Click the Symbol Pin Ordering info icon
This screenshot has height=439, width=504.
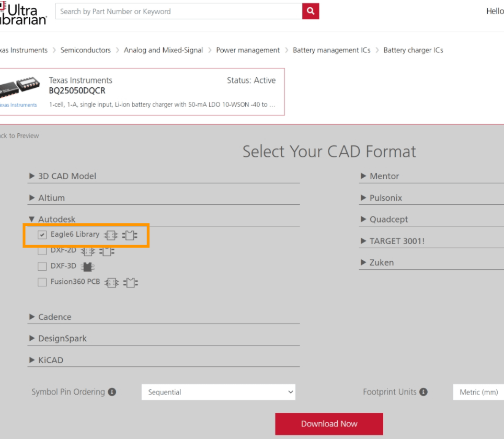[112, 392]
